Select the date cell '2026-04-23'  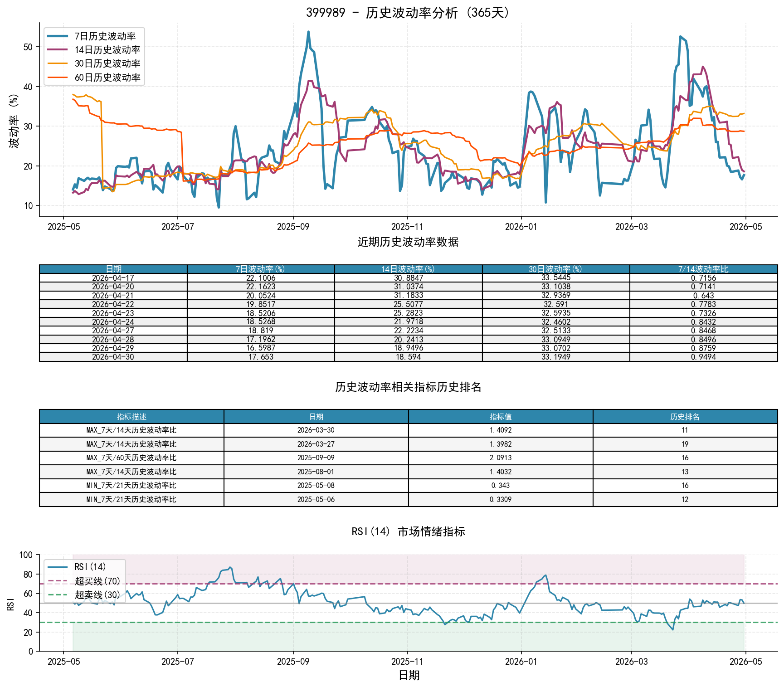(113, 313)
